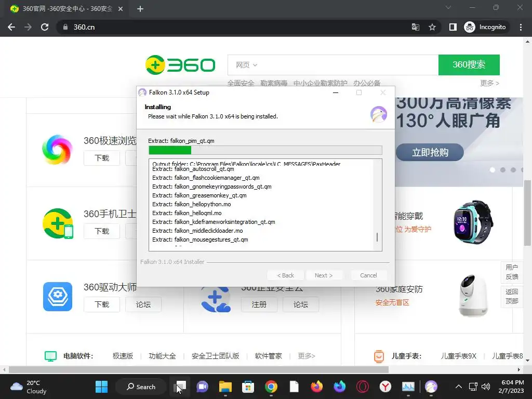
Task: Click the page horizontal scrollbar
Action: coord(198,369)
